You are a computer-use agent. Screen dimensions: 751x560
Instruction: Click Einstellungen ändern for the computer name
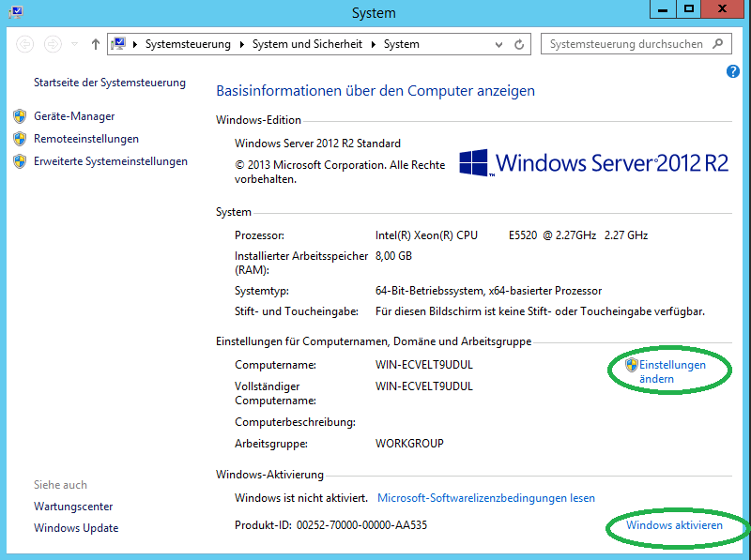pyautogui.click(x=671, y=371)
